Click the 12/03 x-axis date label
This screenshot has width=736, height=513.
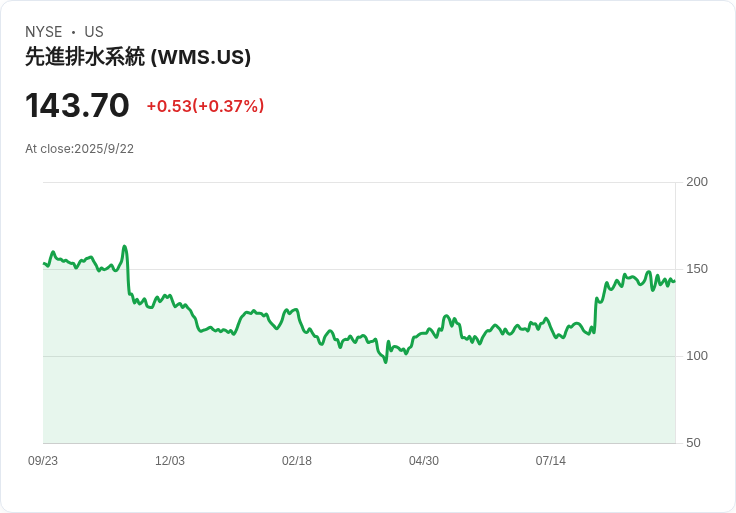(x=170, y=461)
